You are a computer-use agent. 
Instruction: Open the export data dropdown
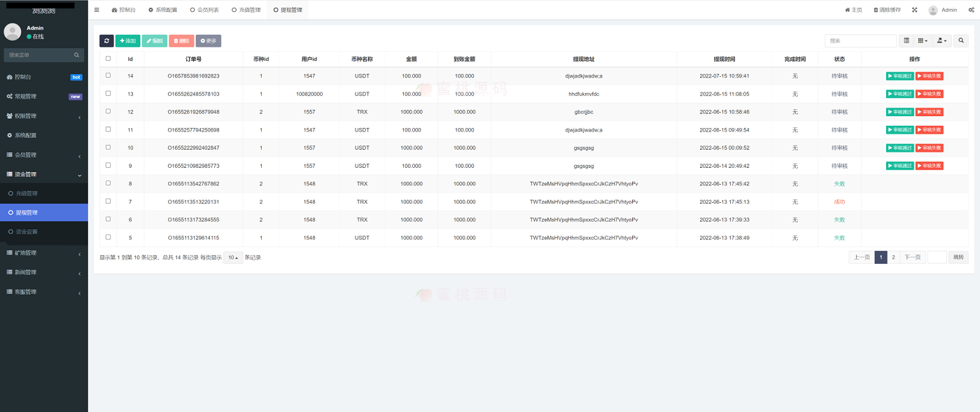[x=942, y=41]
